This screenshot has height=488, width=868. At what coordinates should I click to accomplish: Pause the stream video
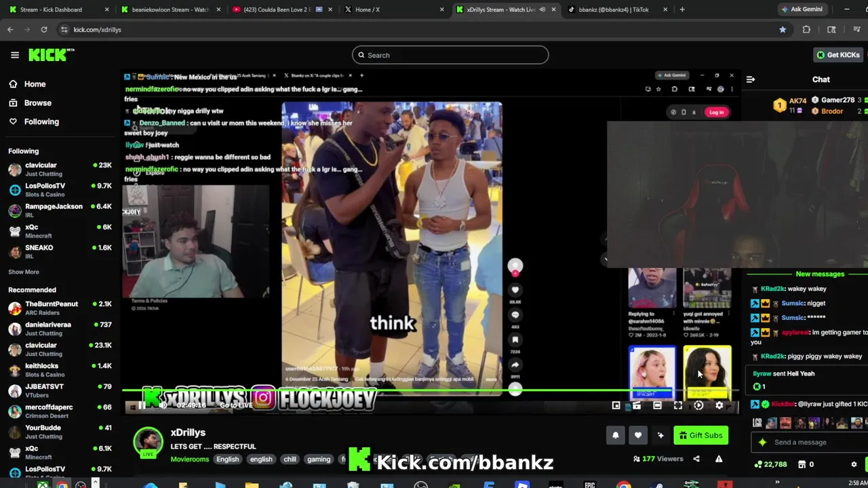(142, 405)
